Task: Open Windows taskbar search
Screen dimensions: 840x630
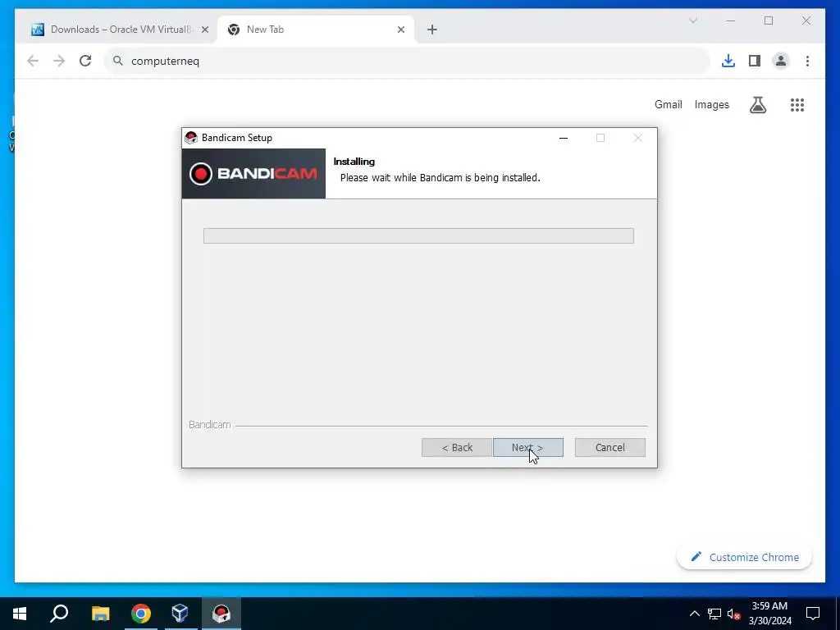Action: [x=59, y=614]
